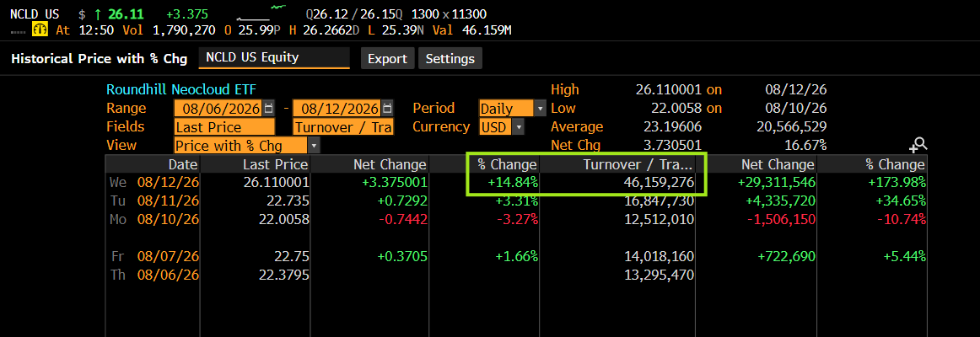980x337 pixels.
Task: Edit the 08/06/2026 start date field
Action: pyautogui.click(x=219, y=109)
